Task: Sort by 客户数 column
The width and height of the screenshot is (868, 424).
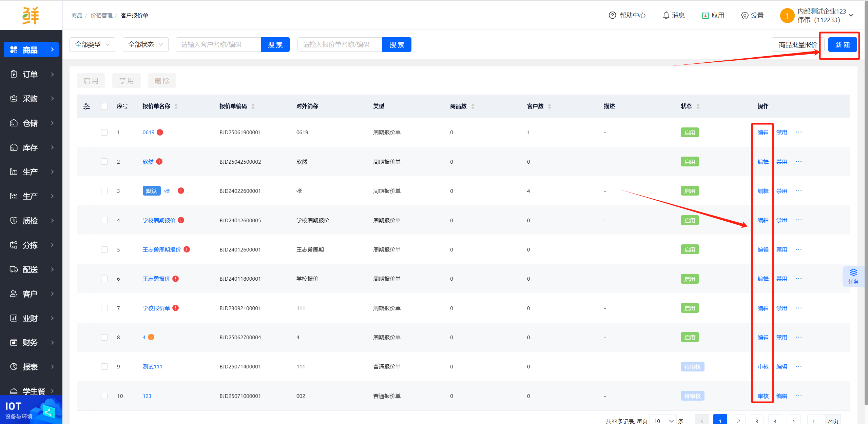Action: click(x=549, y=106)
